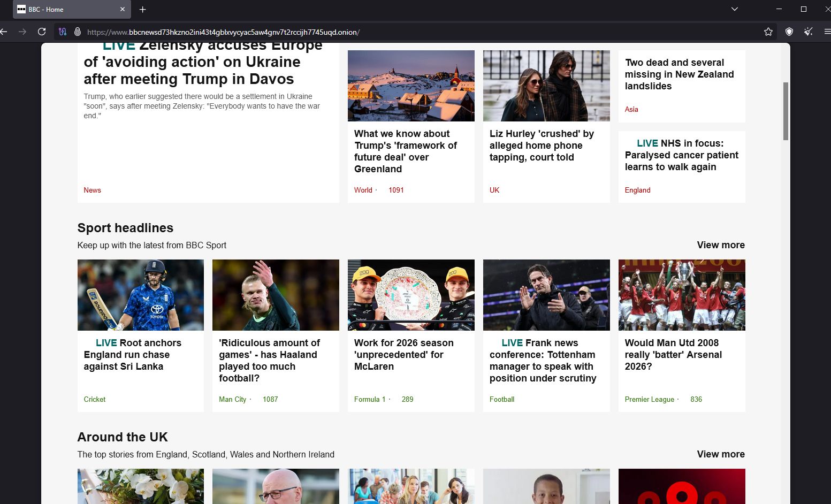Click the Tor circuit display icon
Screen dimensions: 831x504
pyautogui.click(x=63, y=32)
